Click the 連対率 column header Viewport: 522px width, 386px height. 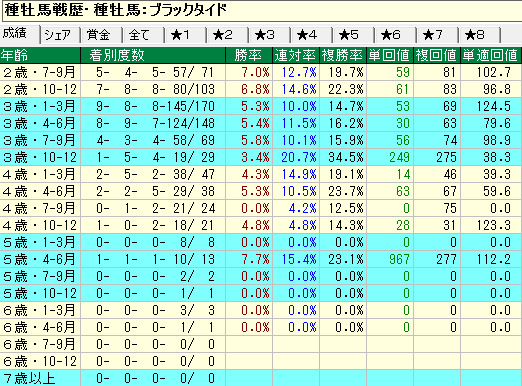tap(296, 55)
